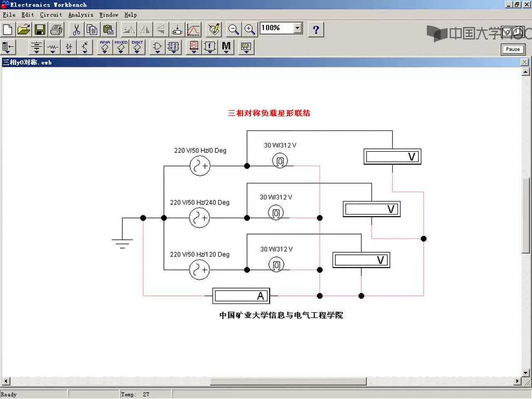The width and height of the screenshot is (532, 399).
Task: Toggle the simulation power switch
Action: click(x=513, y=33)
